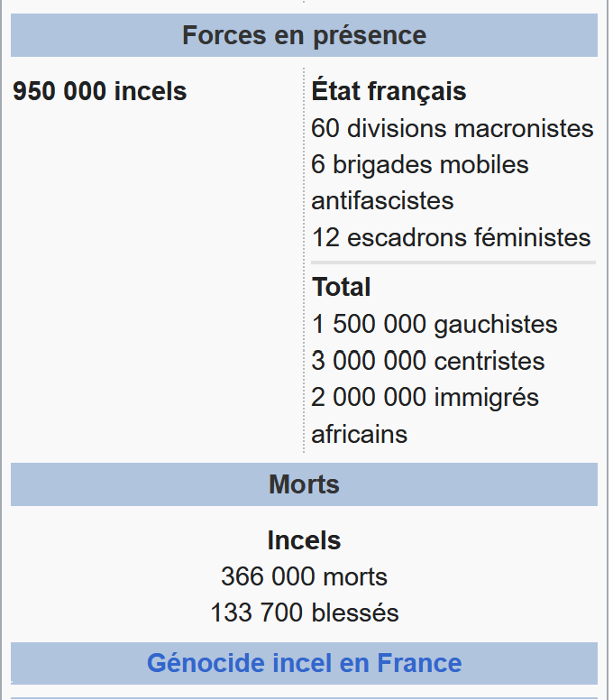Click the 'État français' bold heading
This screenshot has height=700, width=613.
tap(389, 92)
